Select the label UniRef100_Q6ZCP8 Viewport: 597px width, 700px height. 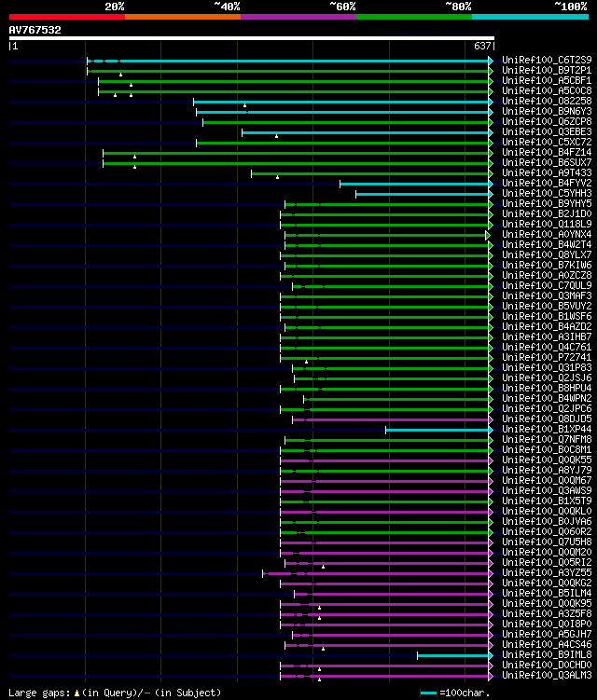547,121
